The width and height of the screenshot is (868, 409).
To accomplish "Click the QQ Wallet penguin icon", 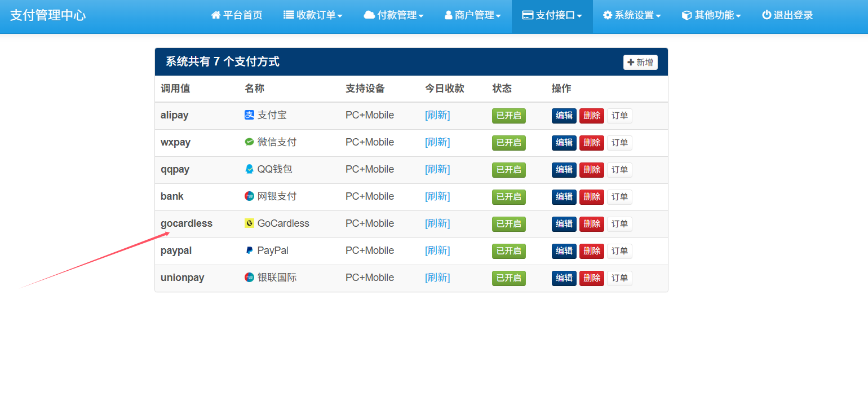I will 249,169.
